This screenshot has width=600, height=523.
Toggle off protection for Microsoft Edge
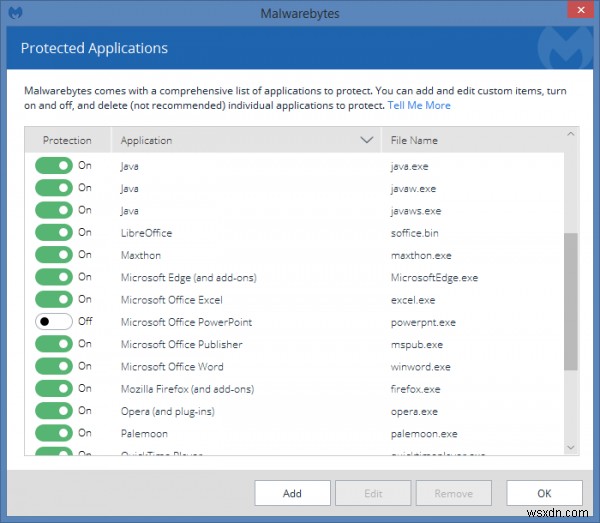pyautogui.click(x=54, y=277)
